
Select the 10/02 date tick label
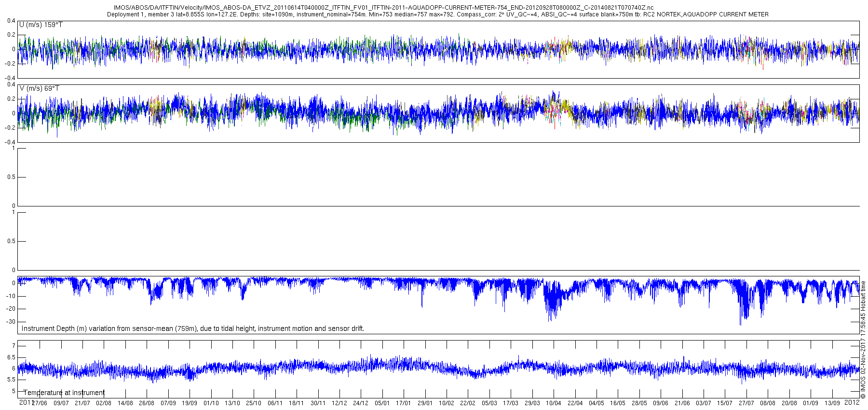447,403
